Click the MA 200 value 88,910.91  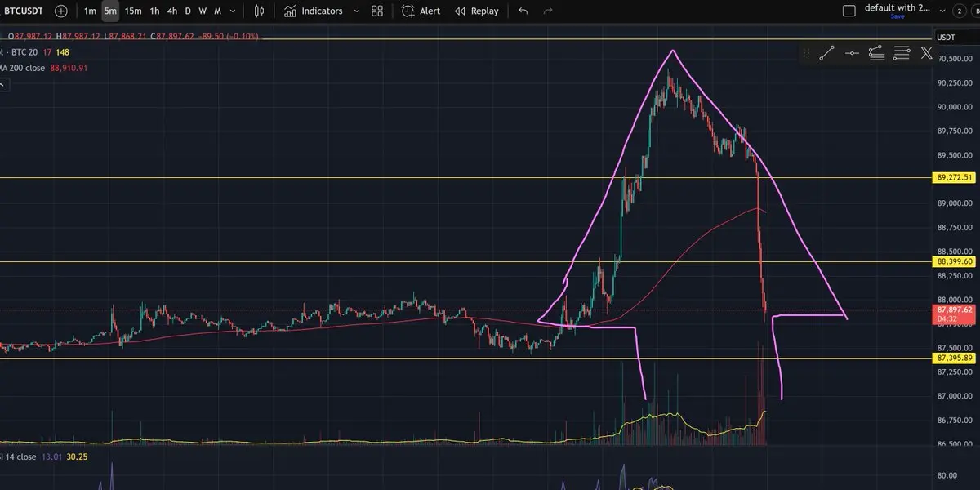pos(69,68)
